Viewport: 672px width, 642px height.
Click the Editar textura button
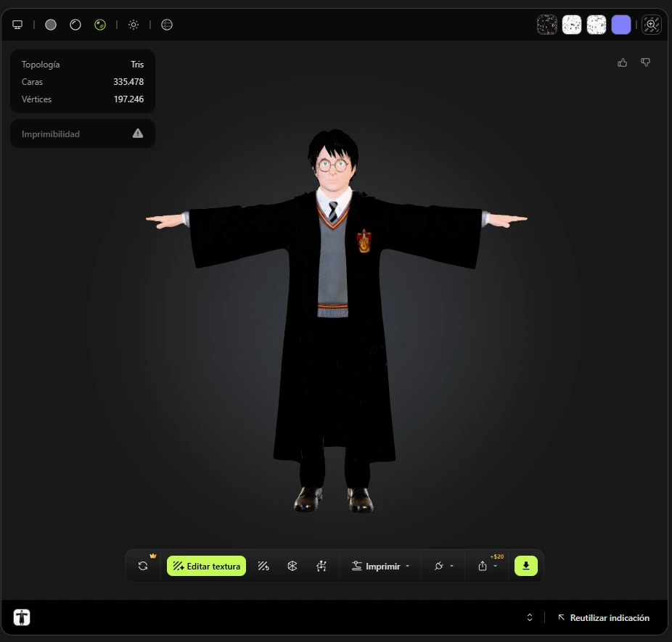coord(206,566)
